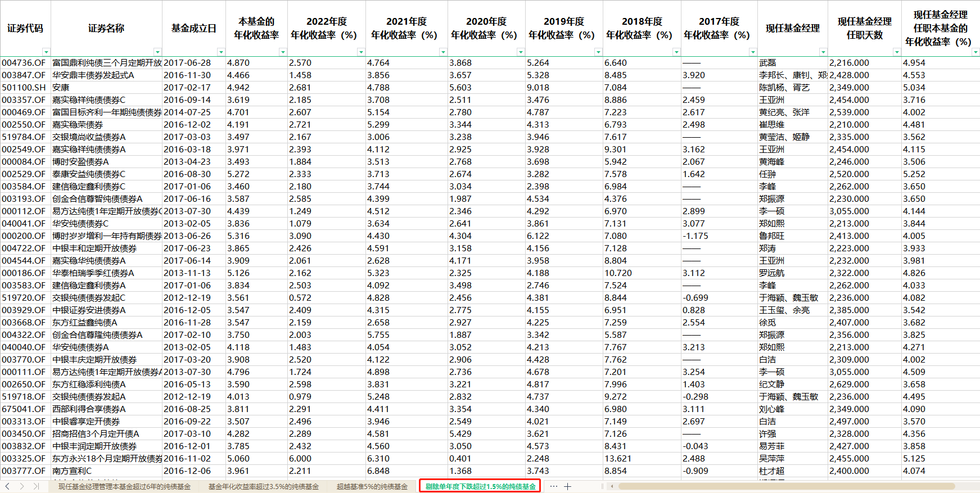Go to next sheet with right arrow
This screenshot has width=980, height=493.
coord(21,486)
